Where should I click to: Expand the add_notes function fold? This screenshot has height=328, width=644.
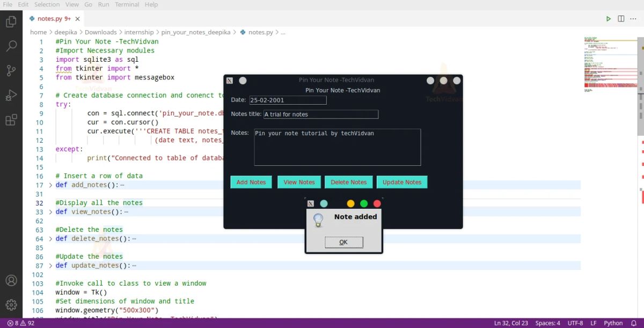click(x=50, y=185)
